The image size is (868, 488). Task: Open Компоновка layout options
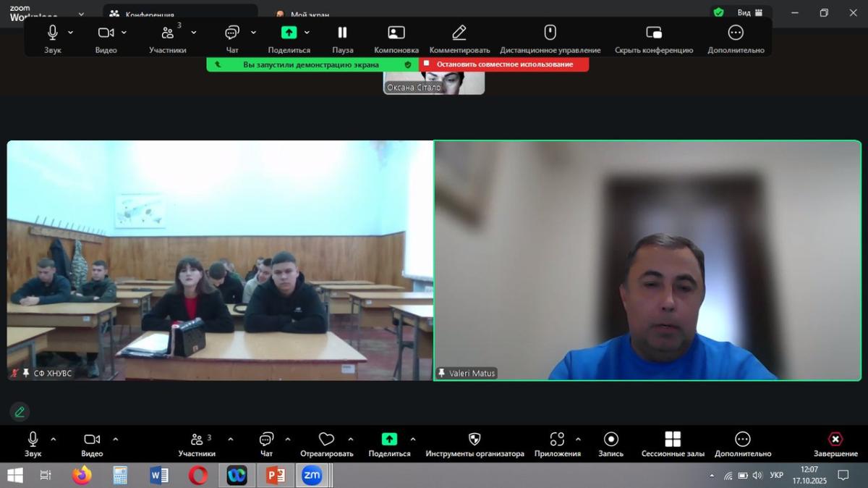(396, 38)
